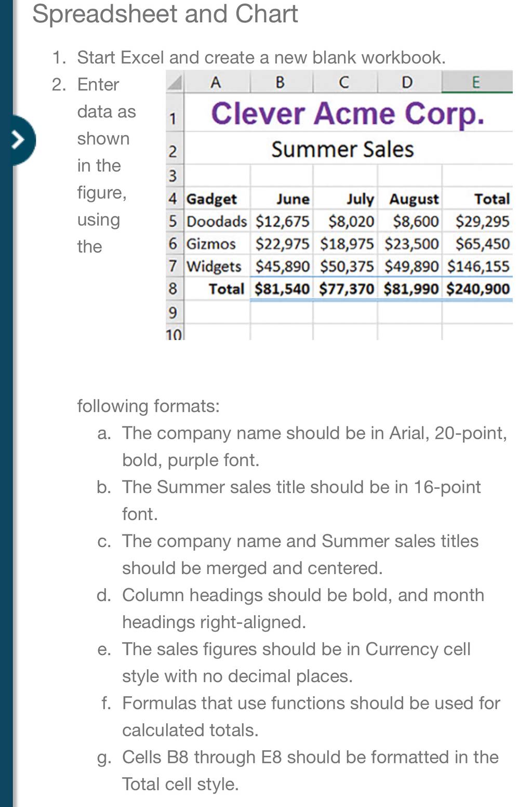This screenshot has width=532, height=807.
Task: Select June total cell $81,540
Action: point(282,289)
